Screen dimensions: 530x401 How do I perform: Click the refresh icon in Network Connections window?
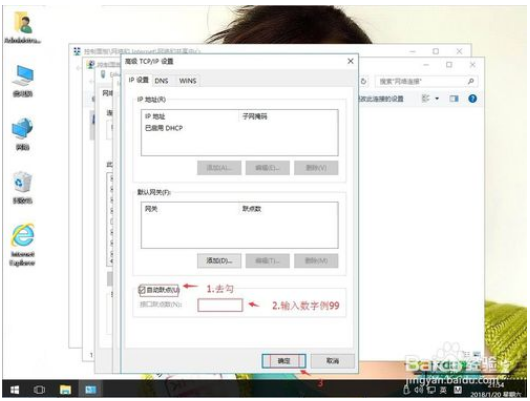363,81
